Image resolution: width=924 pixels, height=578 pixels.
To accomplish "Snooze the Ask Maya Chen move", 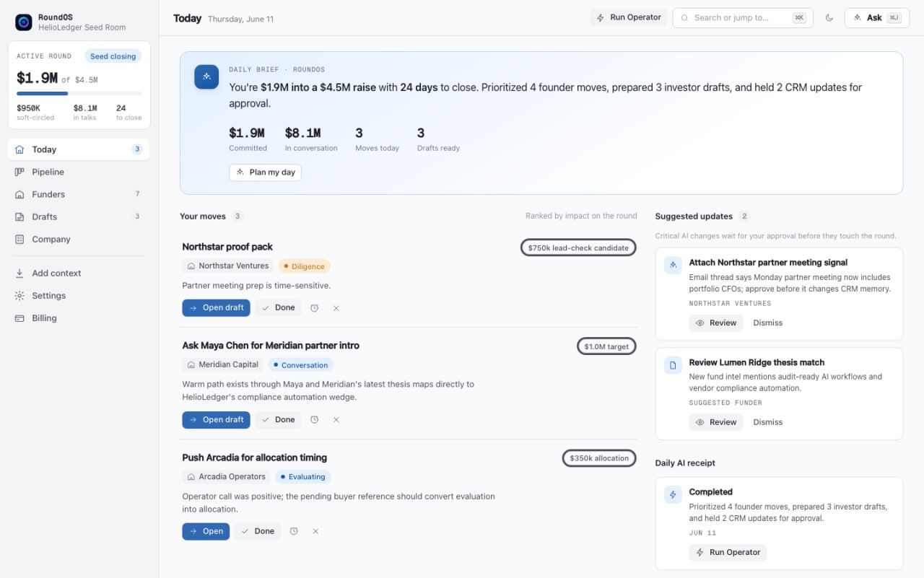I will point(315,420).
